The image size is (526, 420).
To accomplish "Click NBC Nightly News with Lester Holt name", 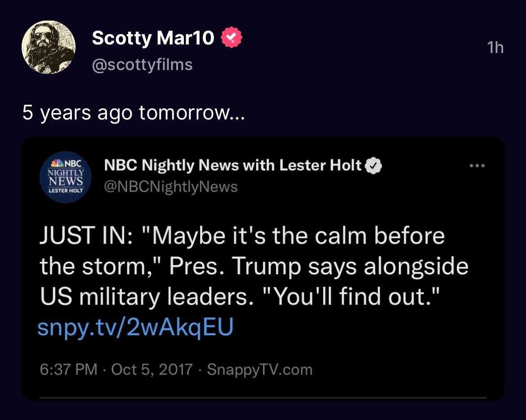I will point(233,165).
